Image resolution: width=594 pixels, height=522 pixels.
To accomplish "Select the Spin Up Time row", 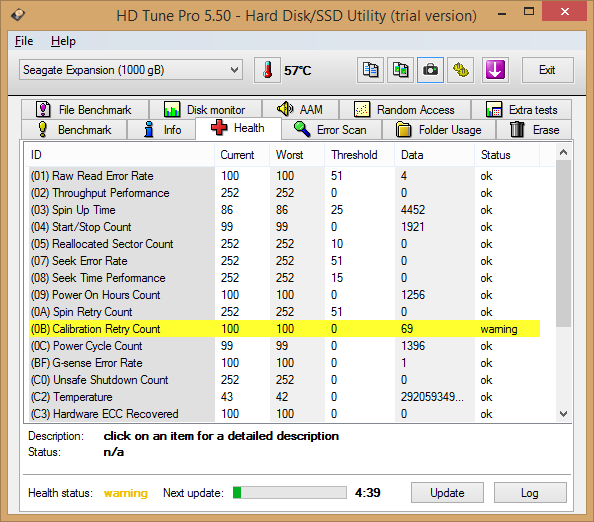I will [284, 210].
